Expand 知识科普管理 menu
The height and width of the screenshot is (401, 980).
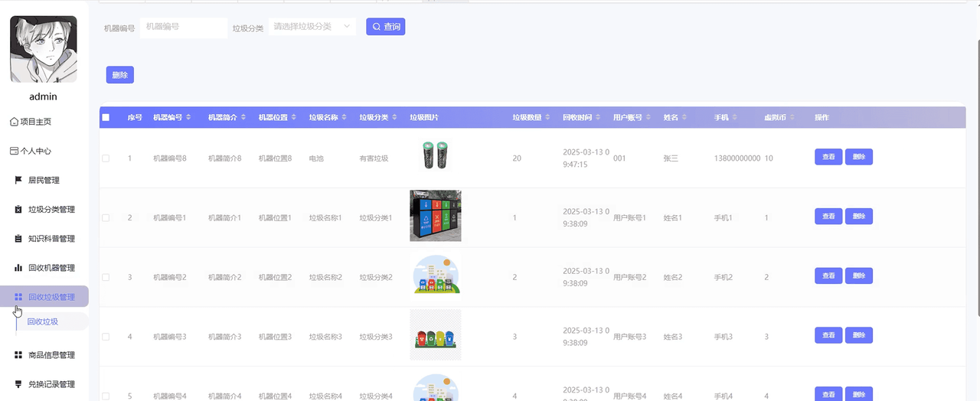[x=46, y=239]
